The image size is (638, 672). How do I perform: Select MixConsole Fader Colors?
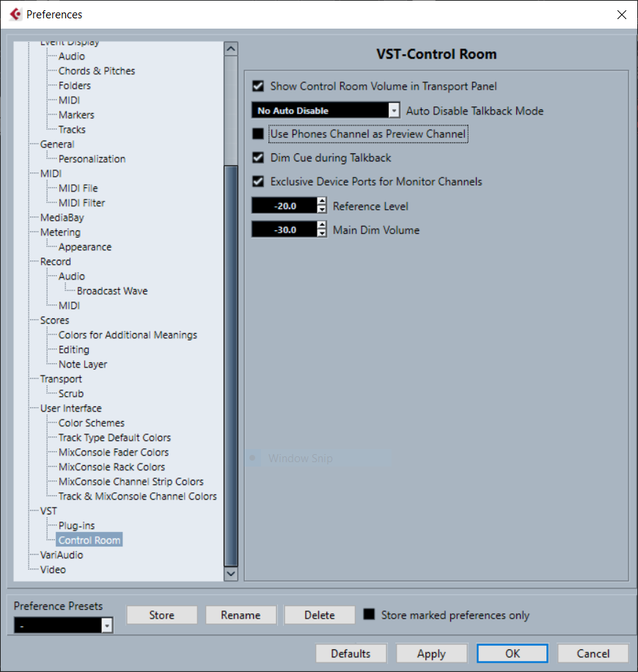[114, 452]
